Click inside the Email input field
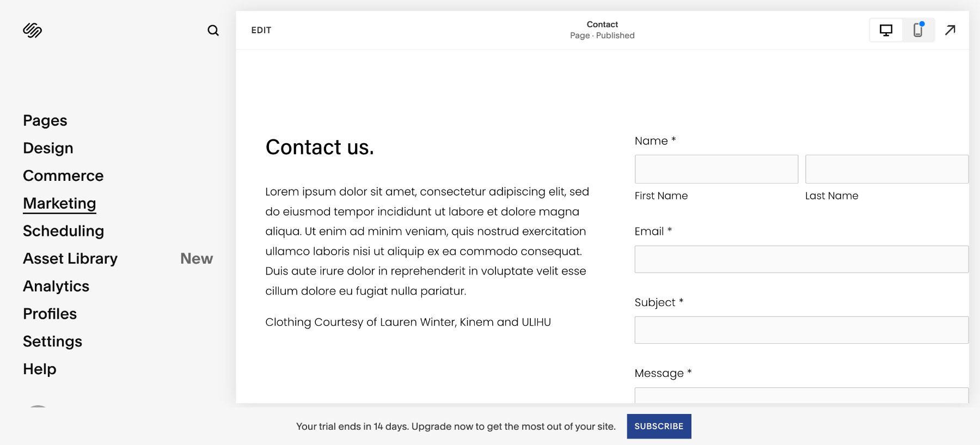980x445 pixels. pyautogui.click(x=801, y=259)
